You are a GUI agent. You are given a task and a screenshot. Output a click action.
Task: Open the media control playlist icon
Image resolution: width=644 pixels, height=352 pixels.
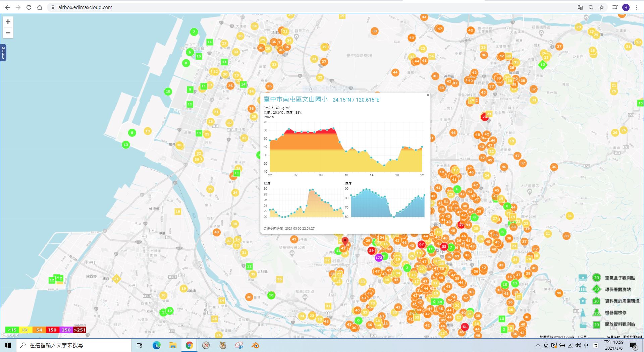[615, 7]
